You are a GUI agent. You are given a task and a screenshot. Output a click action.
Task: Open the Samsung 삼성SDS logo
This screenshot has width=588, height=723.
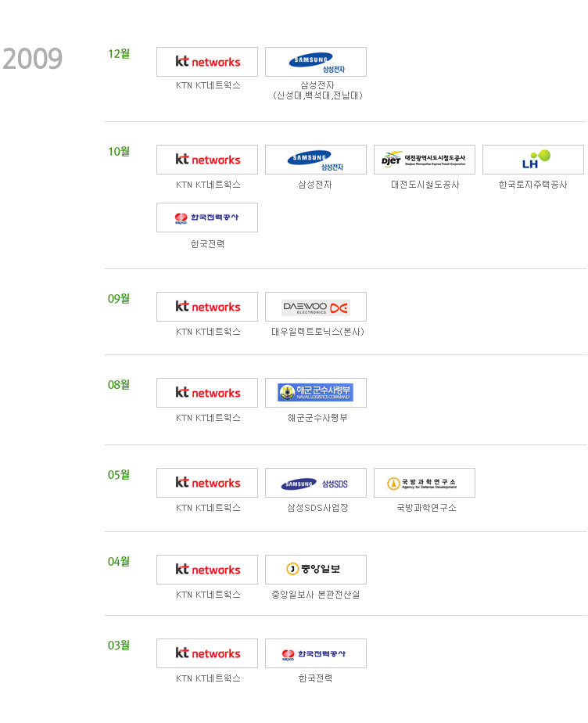(x=316, y=483)
